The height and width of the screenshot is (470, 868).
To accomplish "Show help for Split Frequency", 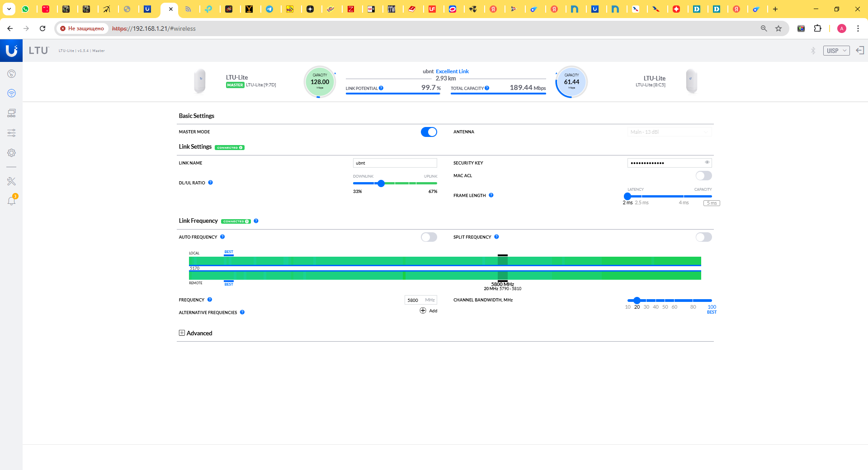I will pos(496,237).
